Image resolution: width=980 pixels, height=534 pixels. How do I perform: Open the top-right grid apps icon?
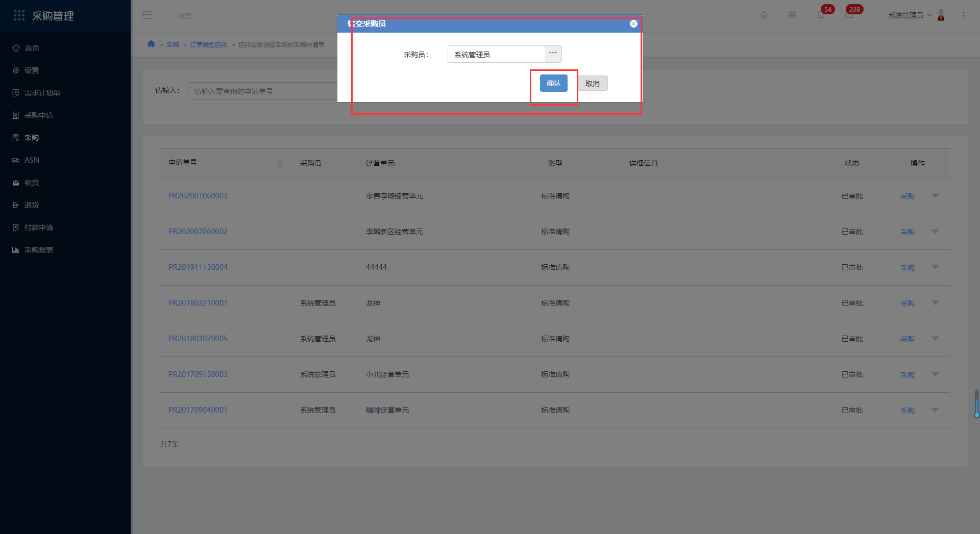coord(792,15)
